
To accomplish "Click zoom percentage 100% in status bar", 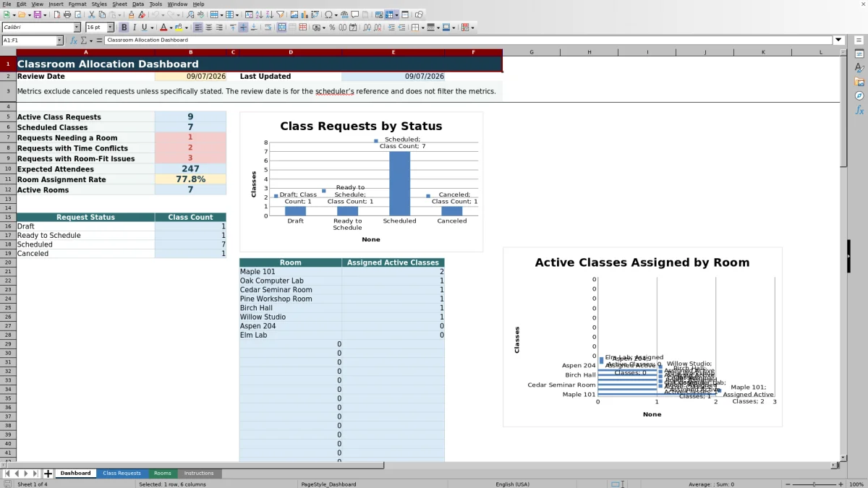I will click(x=856, y=484).
